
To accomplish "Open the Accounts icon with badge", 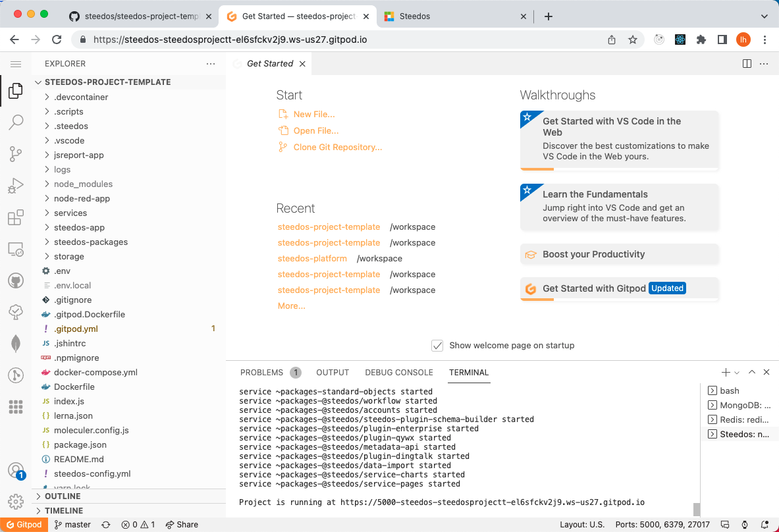I will pos(15,470).
